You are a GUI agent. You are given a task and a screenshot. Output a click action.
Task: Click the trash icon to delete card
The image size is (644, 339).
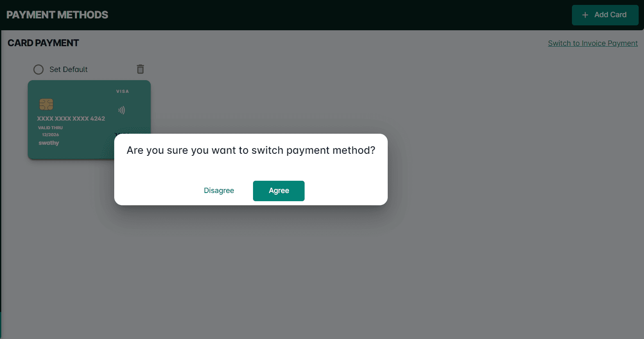coord(140,69)
